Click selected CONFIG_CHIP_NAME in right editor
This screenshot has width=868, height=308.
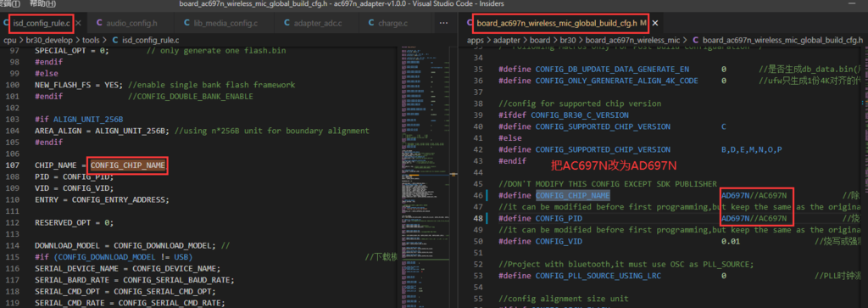pyautogui.click(x=572, y=195)
